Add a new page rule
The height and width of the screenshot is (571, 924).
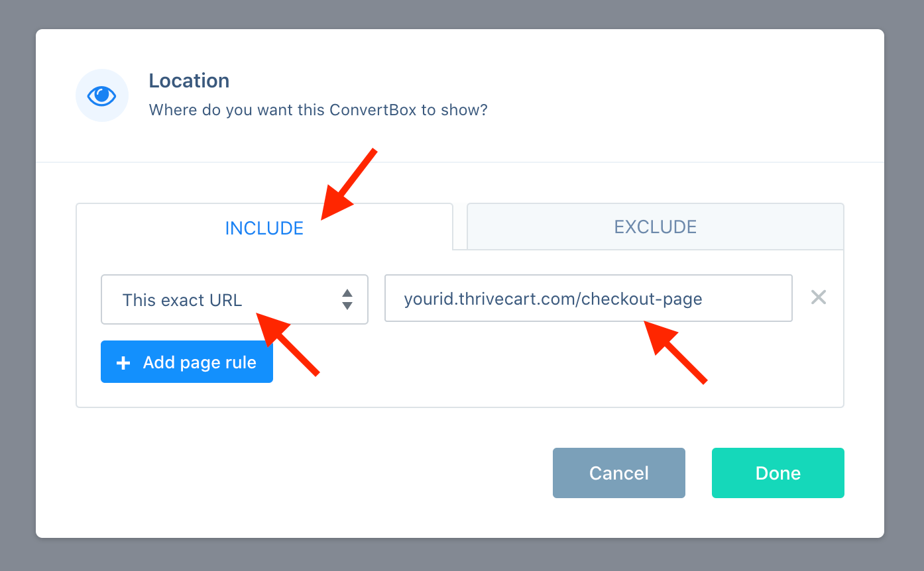187,362
